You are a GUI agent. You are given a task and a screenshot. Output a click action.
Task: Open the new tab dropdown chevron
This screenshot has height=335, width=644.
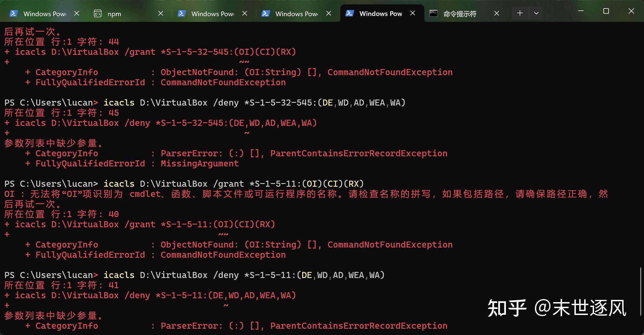pyautogui.click(x=536, y=13)
